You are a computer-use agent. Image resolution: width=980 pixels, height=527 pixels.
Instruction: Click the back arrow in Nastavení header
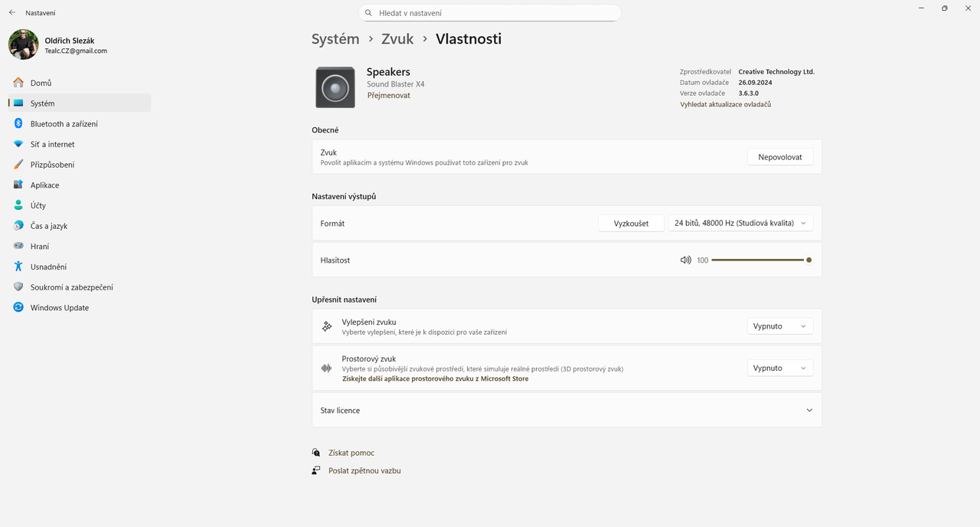click(12, 13)
